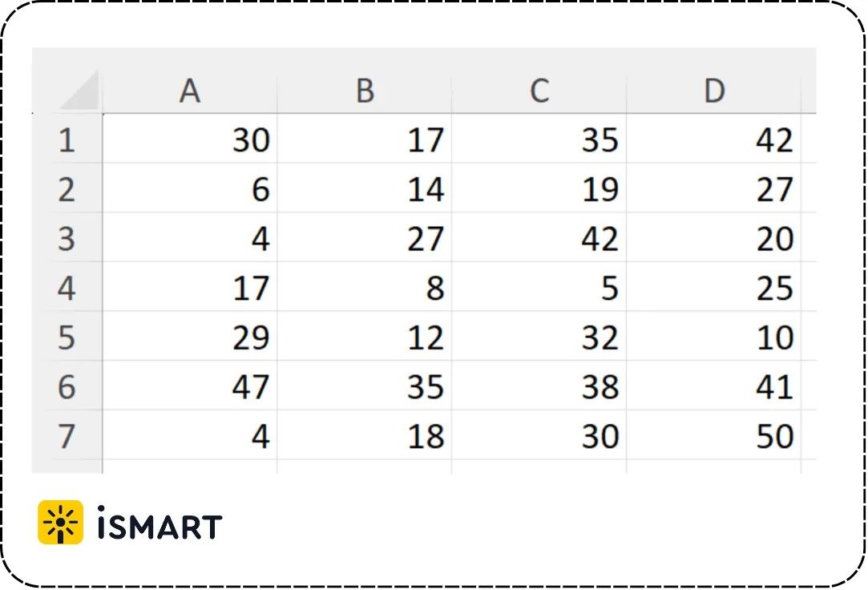Image resolution: width=868 pixels, height=590 pixels.
Task: Click cell D7 containing 50
Action: (x=713, y=435)
